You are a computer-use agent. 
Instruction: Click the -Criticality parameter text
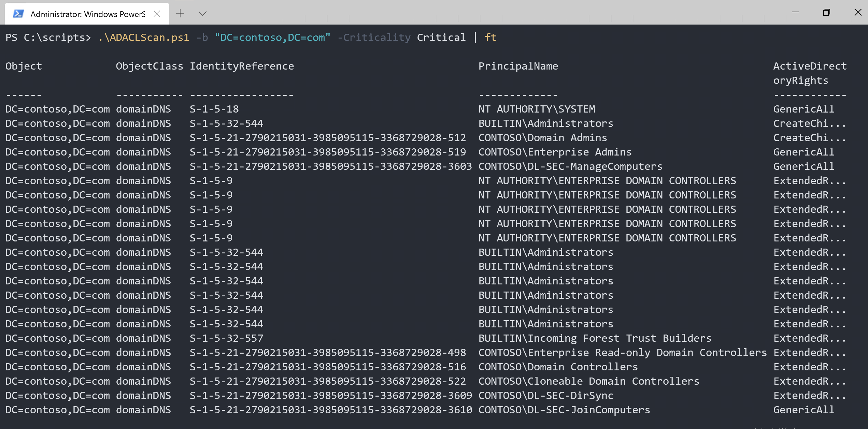[x=374, y=37]
